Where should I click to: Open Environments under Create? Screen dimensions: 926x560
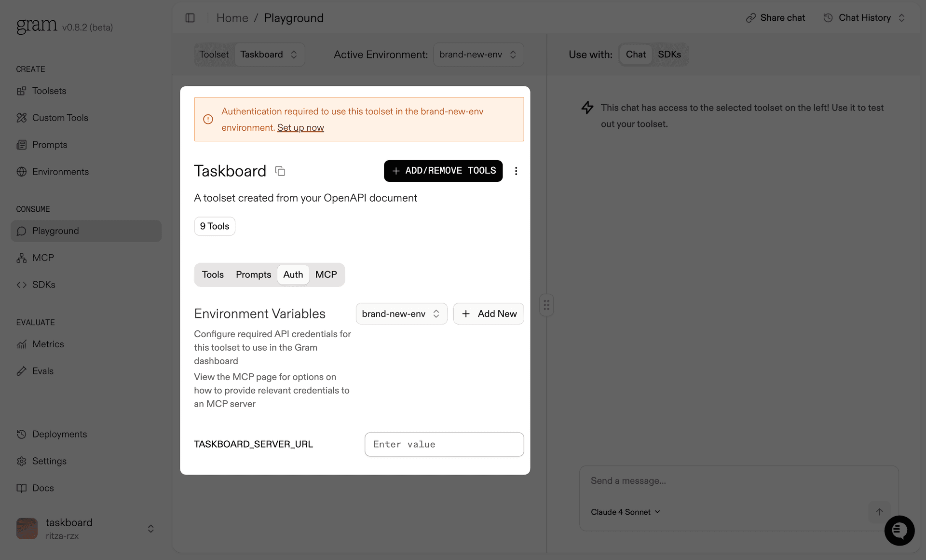pos(60,171)
